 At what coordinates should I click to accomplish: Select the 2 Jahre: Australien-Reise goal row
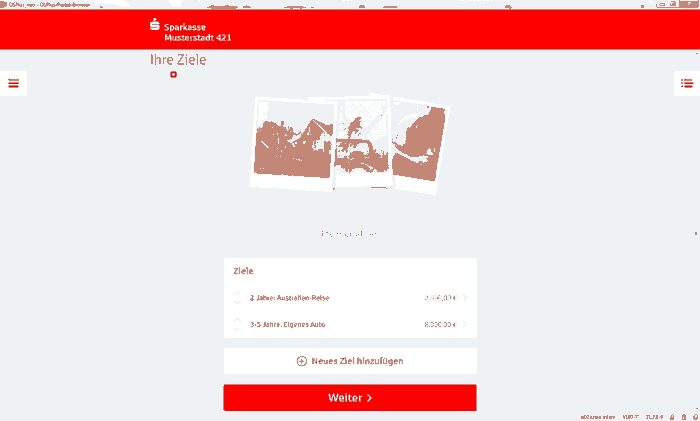pyautogui.click(x=350, y=298)
